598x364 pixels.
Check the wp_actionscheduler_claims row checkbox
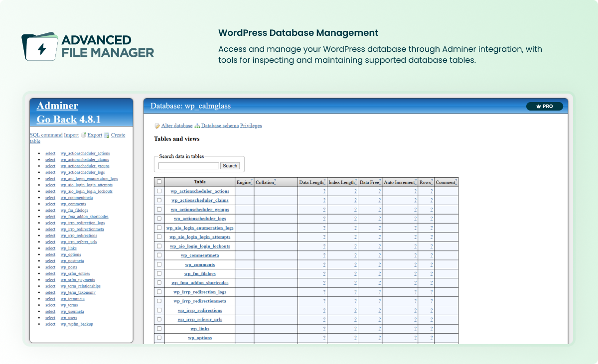pyautogui.click(x=159, y=200)
